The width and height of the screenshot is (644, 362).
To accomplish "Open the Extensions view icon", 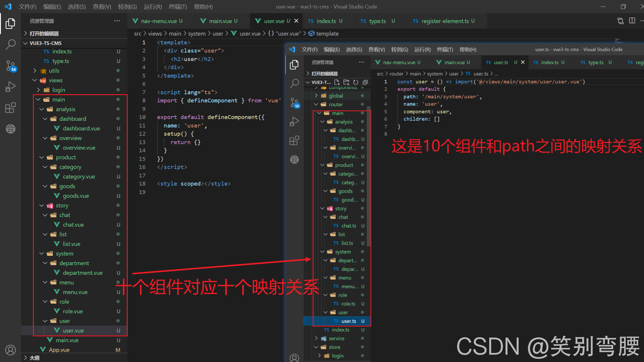I will click(10, 108).
